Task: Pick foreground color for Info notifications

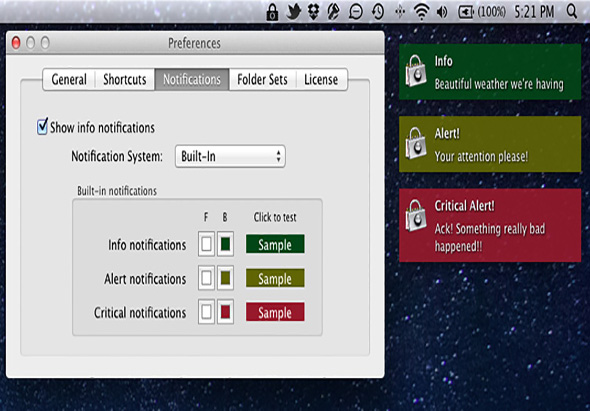Action: coord(206,244)
